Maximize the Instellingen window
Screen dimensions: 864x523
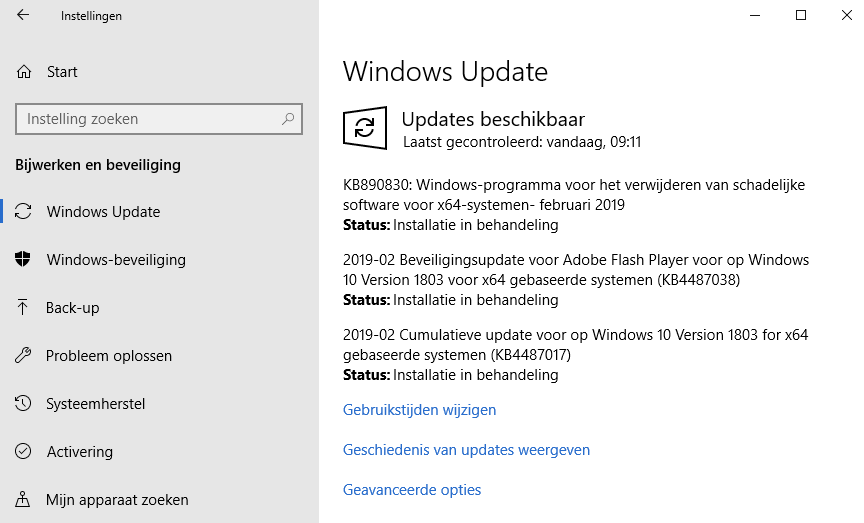coord(801,15)
